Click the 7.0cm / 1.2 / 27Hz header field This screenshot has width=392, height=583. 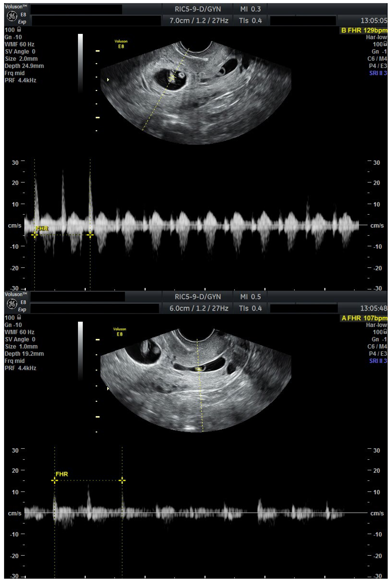point(199,20)
